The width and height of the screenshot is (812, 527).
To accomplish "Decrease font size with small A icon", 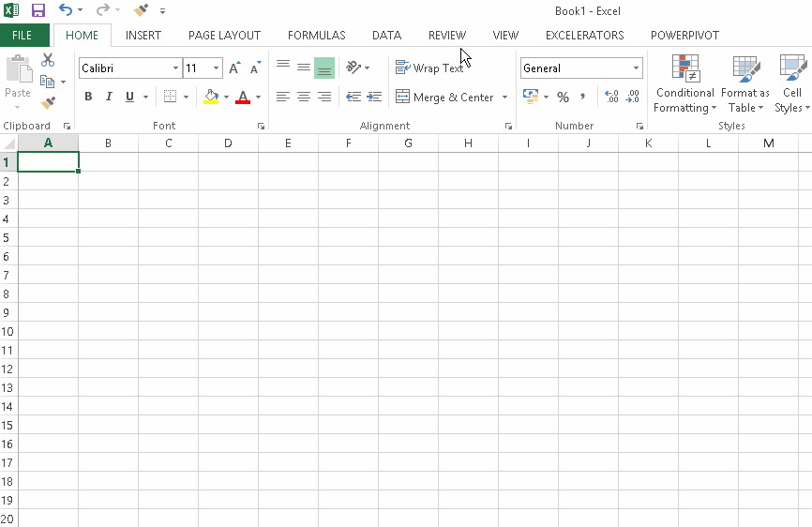I will pyautogui.click(x=255, y=68).
